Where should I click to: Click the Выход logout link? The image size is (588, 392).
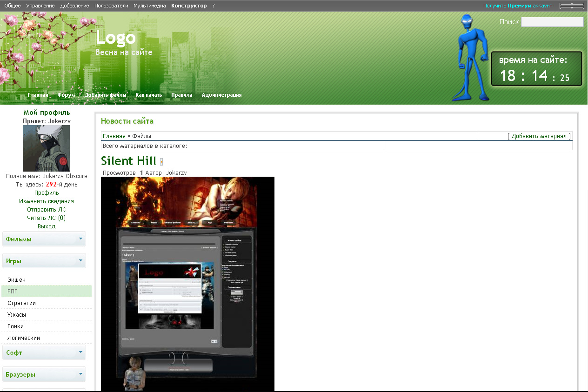pyautogui.click(x=47, y=226)
